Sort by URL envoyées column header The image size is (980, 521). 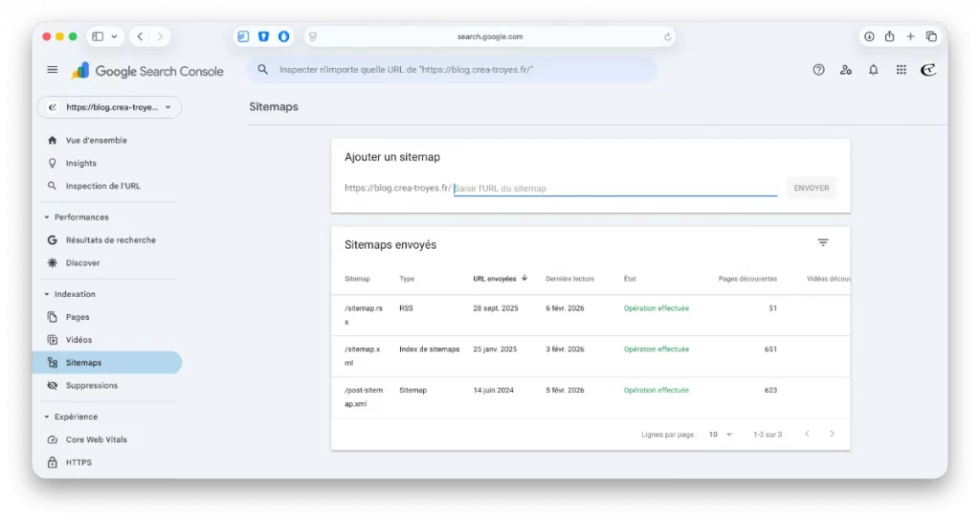pyautogui.click(x=495, y=279)
